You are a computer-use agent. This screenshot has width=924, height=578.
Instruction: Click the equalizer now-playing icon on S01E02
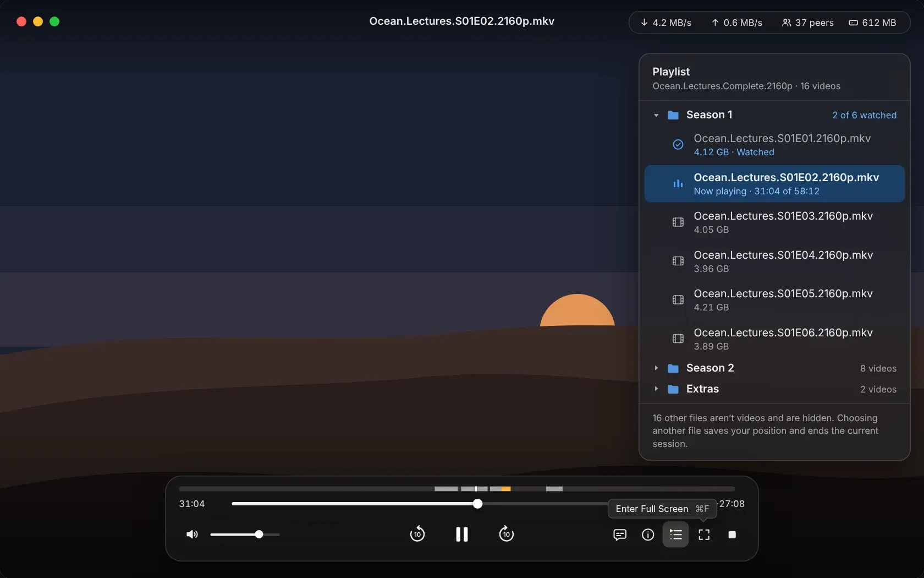(678, 183)
